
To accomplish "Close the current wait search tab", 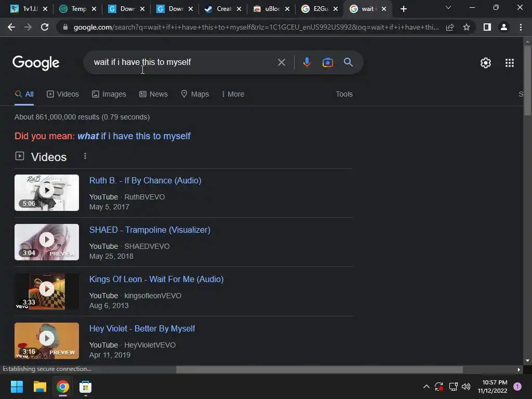I will (x=384, y=9).
